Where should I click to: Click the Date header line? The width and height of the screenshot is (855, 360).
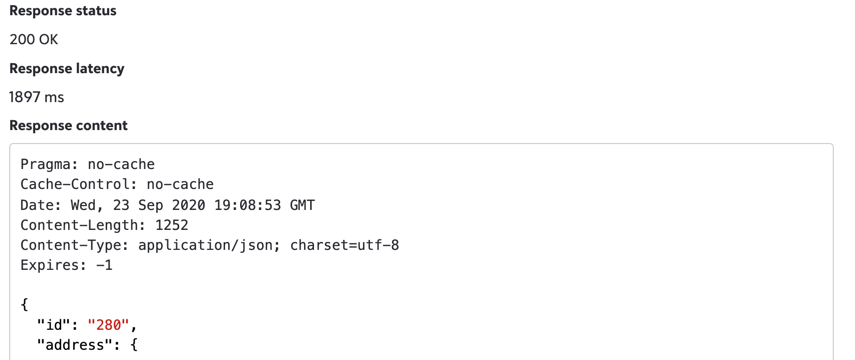(x=168, y=205)
